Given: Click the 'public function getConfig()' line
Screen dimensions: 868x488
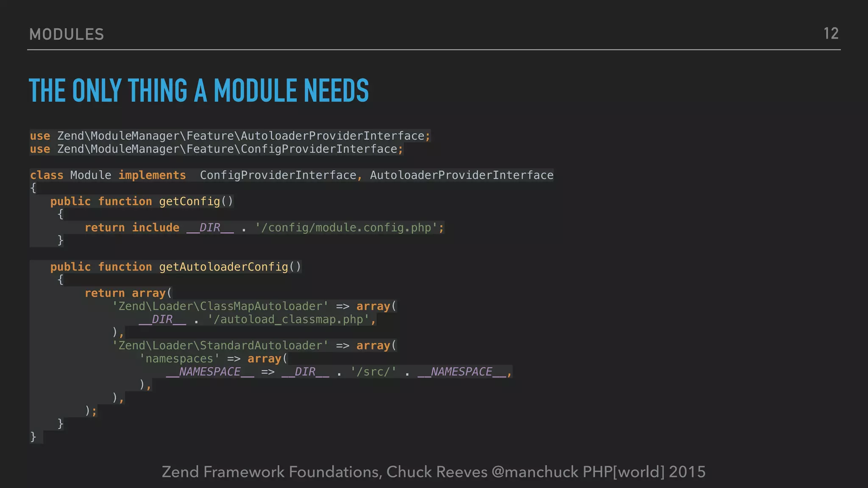Looking at the screenshot, I should click(x=142, y=202).
